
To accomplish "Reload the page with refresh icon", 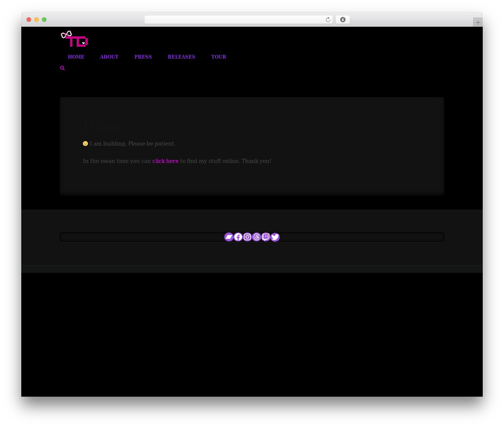I will pyautogui.click(x=328, y=20).
